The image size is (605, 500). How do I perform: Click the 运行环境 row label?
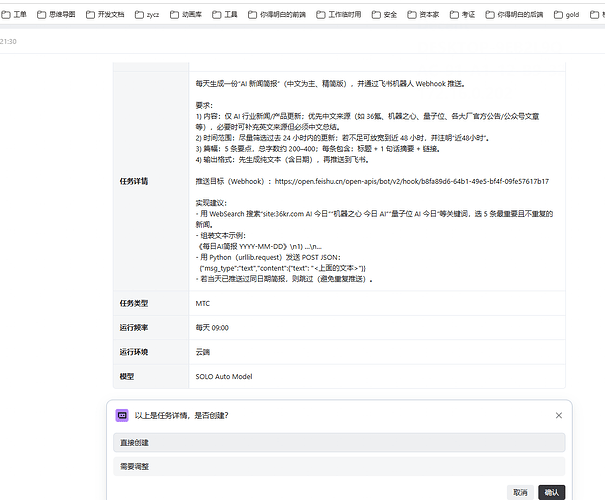[x=134, y=352]
